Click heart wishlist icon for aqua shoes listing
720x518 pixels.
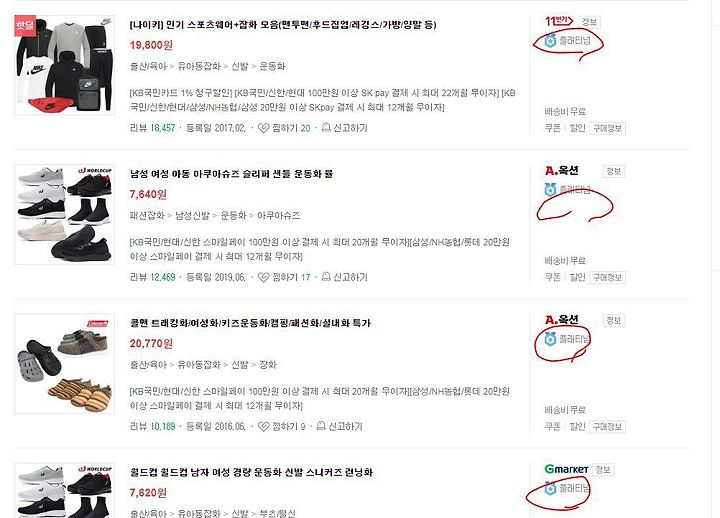pyautogui.click(x=263, y=277)
